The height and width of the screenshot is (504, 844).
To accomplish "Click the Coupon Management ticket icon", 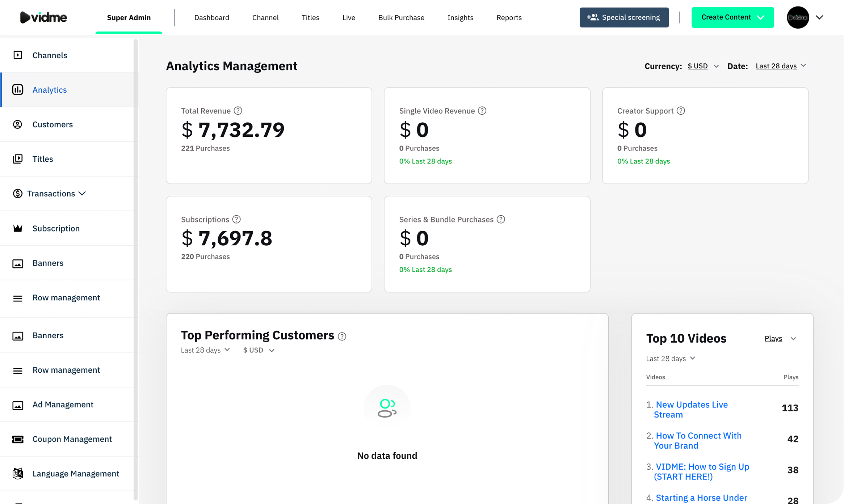I will pyautogui.click(x=18, y=439).
